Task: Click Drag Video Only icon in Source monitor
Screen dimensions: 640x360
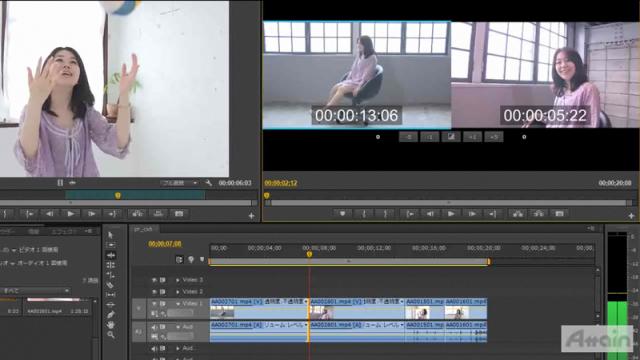Action: pos(60,183)
